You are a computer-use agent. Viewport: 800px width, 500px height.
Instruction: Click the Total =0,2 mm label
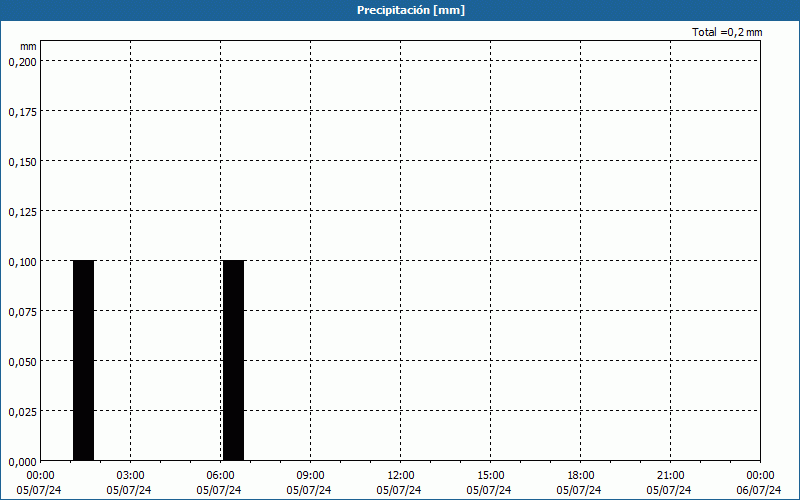click(727, 32)
